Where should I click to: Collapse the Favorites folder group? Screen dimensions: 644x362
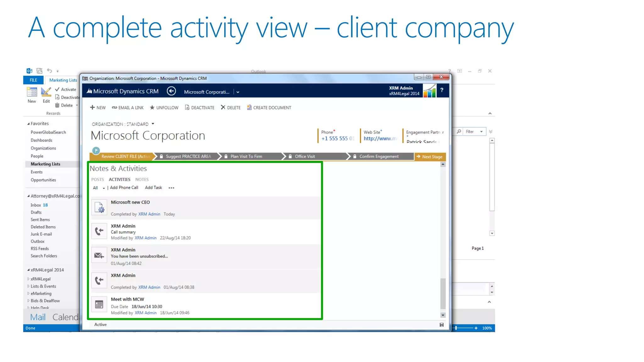coord(28,124)
